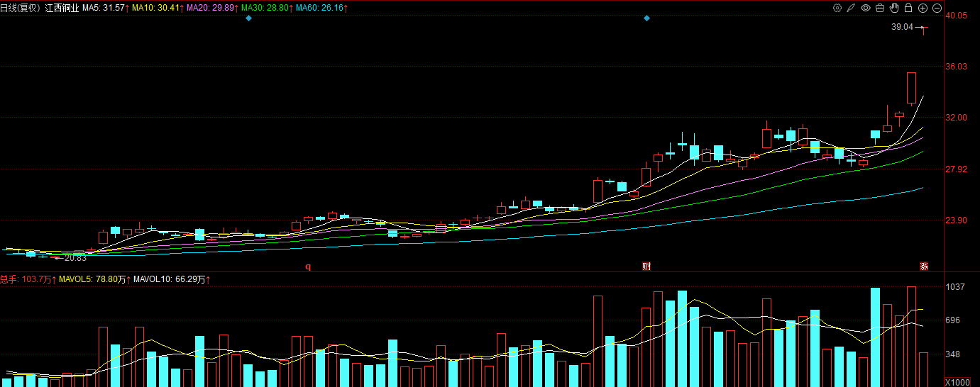The height and width of the screenshot is (387, 980).
Task: Click the second blue diamond event marker
Action: [646, 18]
